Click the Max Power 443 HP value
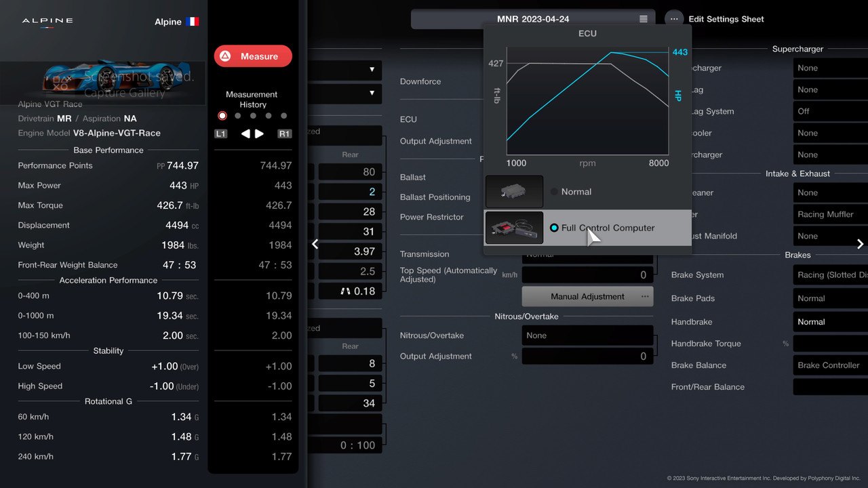 coord(184,185)
